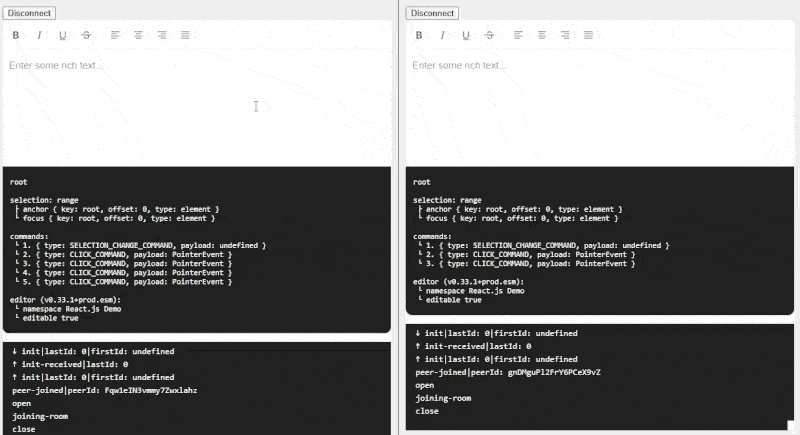Apply justify align in left editor

185,35
